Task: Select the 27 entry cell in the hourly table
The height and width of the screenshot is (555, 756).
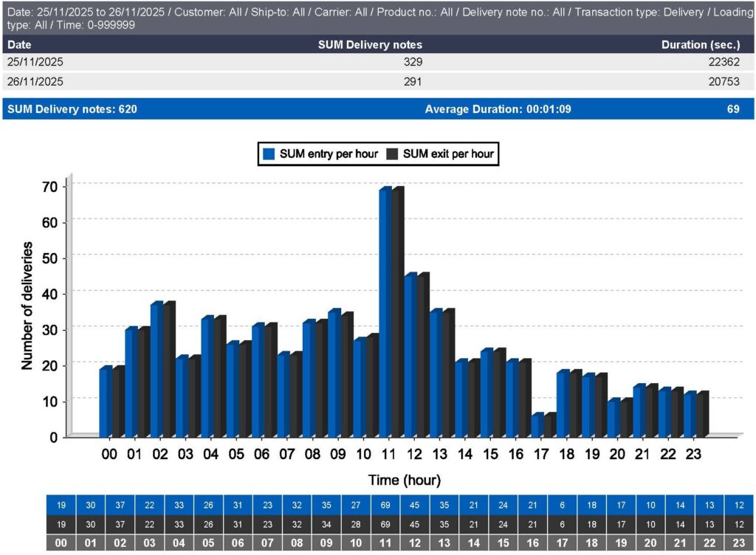Action: 356,505
